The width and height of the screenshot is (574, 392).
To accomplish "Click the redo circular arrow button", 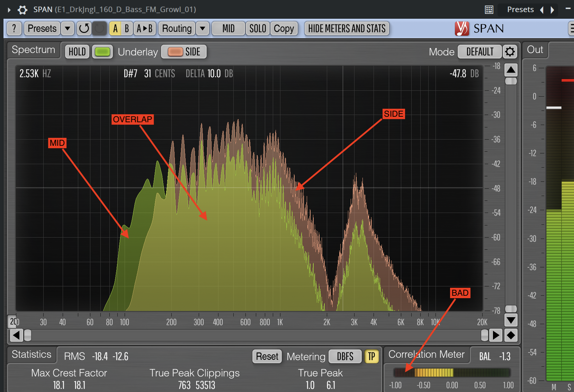I will [x=99, y=28].
